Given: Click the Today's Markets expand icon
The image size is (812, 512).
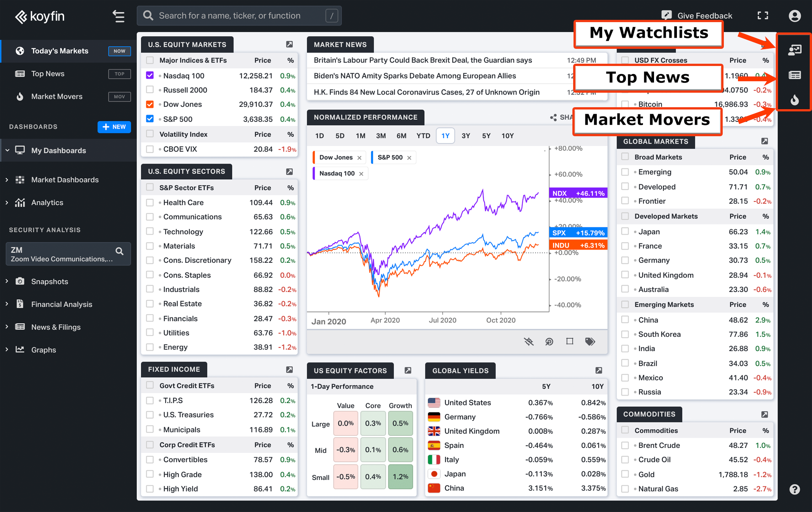Looking at the screenshot, I should 763,15.
